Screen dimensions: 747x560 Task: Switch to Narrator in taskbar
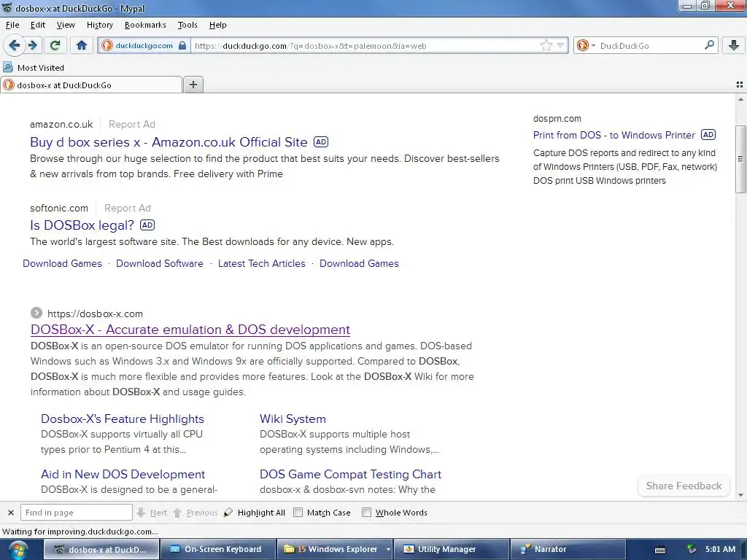(568, 549)
